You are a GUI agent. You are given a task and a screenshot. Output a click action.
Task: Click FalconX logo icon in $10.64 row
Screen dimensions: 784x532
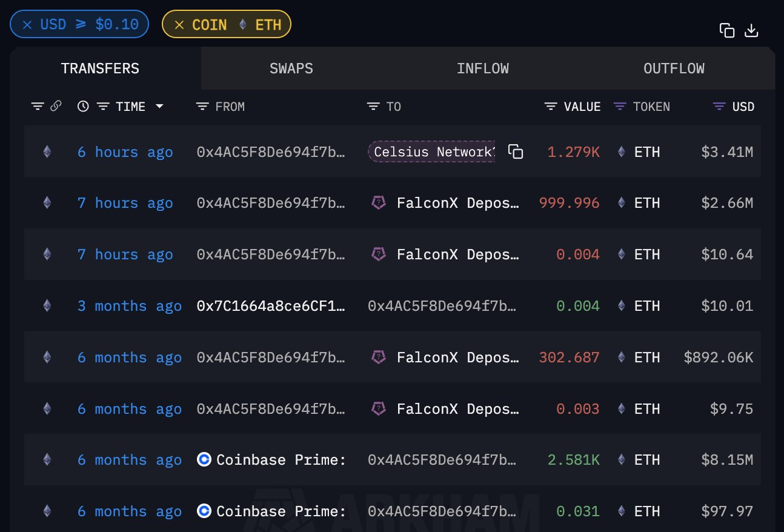pos(378,254)
